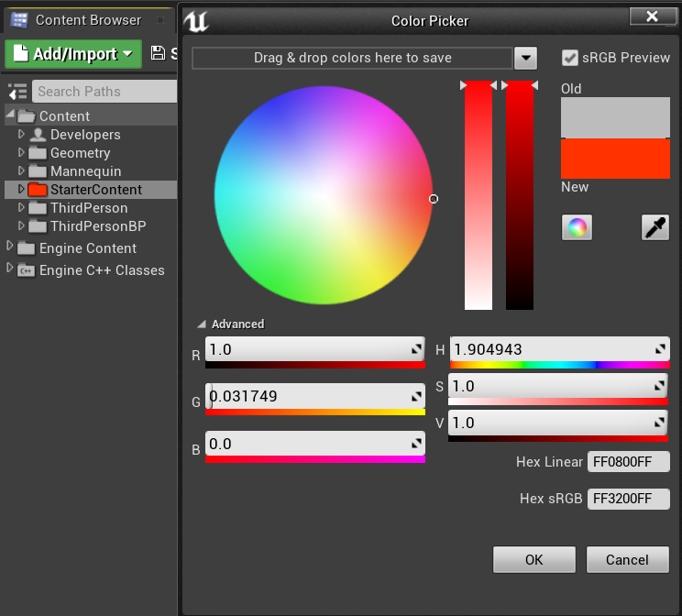Select the Engine Content row
This screenshot has width=682, height=616.
[x=91, y=248]
